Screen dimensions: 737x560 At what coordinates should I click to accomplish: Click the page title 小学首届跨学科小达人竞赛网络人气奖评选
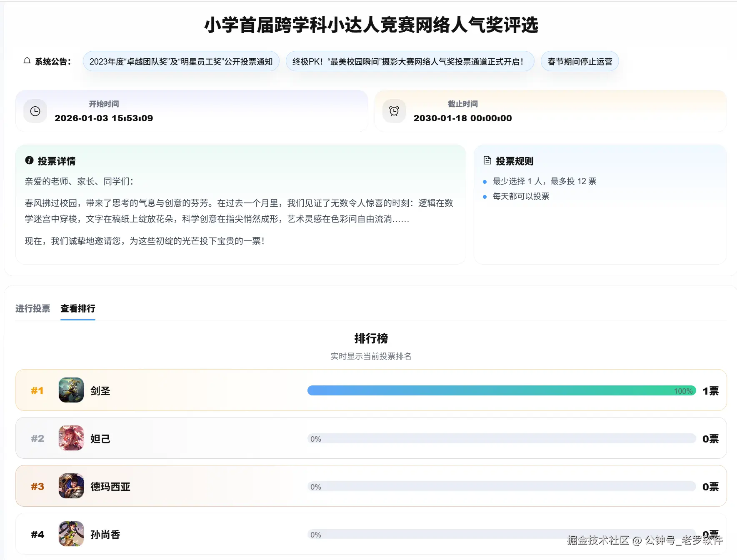(x=371, y=25)
